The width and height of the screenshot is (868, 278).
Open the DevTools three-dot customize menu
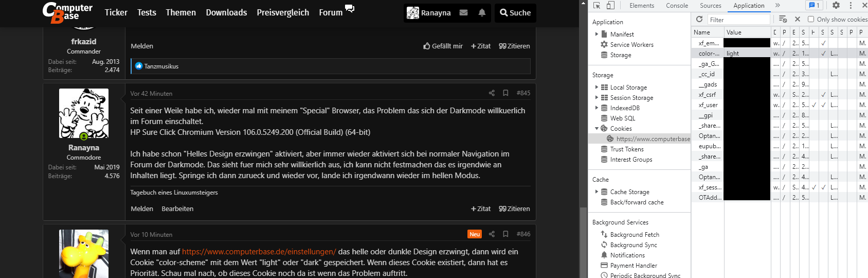tap(851, 5)
